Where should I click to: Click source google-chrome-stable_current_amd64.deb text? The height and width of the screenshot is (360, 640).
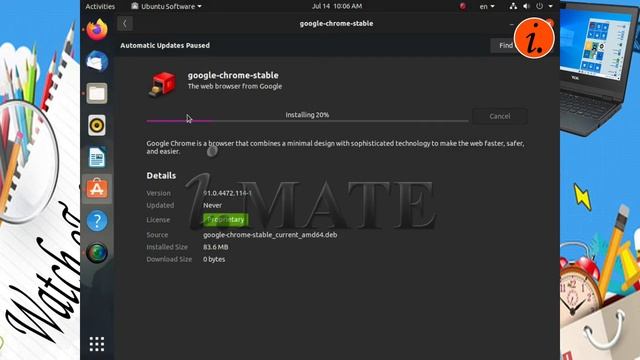(x=270, y=235)
